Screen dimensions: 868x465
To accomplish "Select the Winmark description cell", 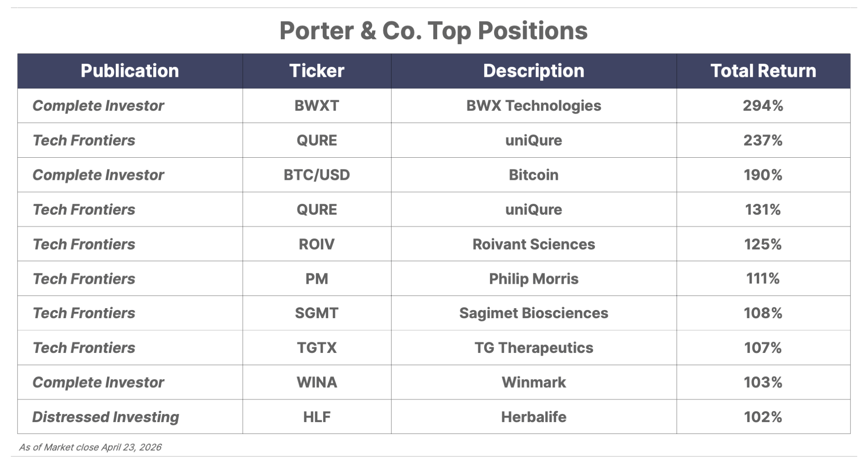I will [533, 382].
